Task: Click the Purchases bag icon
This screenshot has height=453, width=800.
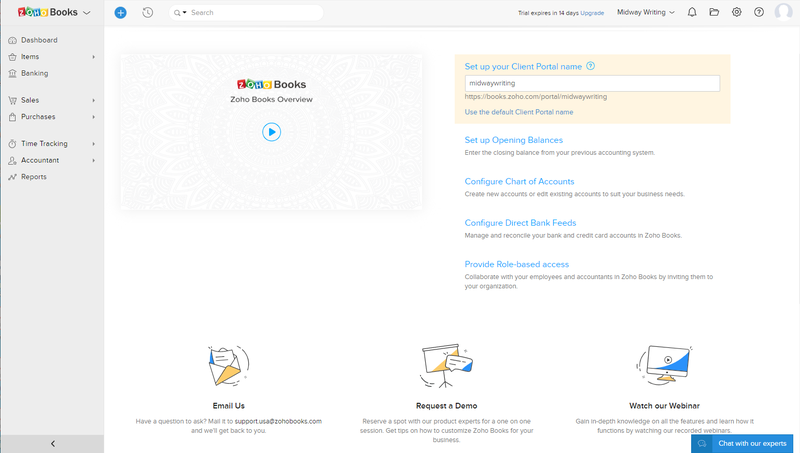Action: tap(12, 117)
